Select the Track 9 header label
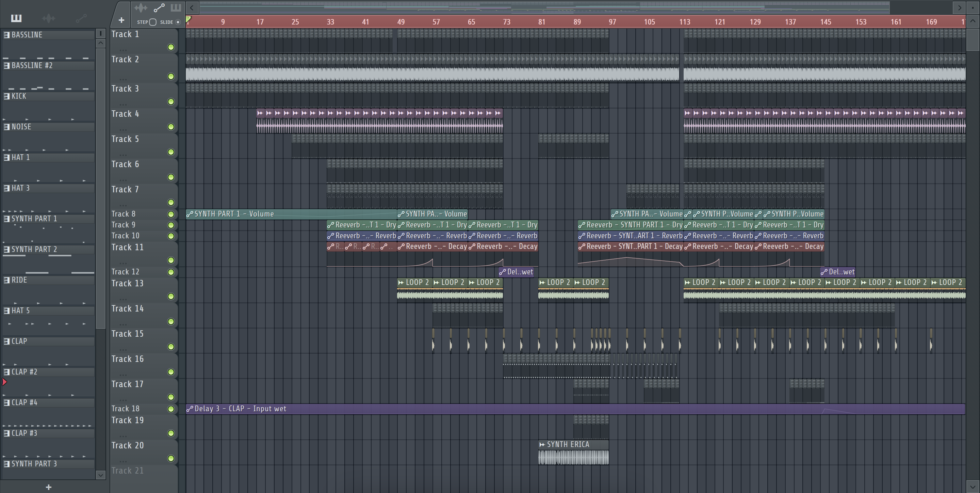The height and width of the screenshot is (493, 980). pos(123,225)
